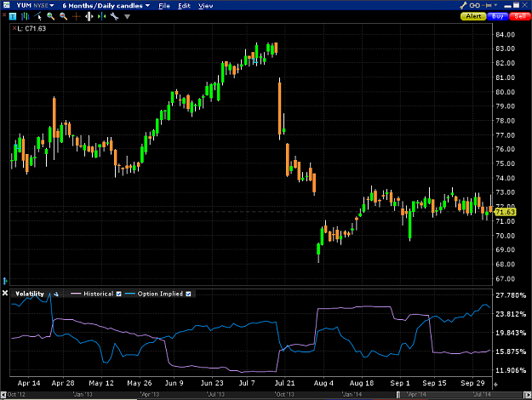Select the text annotation T tool
The image size is (532, 400).
coord(13,16)
